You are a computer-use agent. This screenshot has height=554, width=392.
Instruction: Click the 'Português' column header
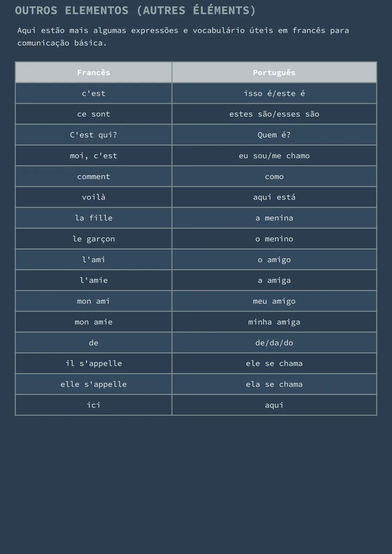point(274,73)
